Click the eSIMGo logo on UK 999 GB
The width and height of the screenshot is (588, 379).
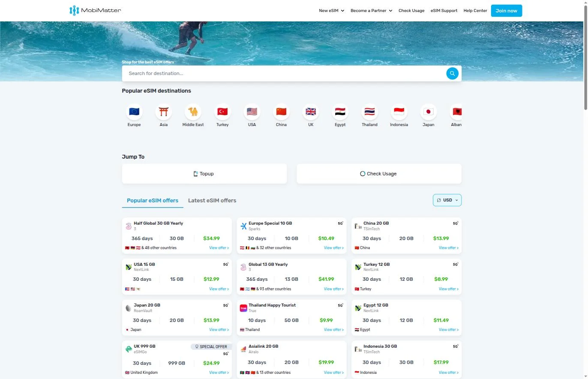coord(129,349)
